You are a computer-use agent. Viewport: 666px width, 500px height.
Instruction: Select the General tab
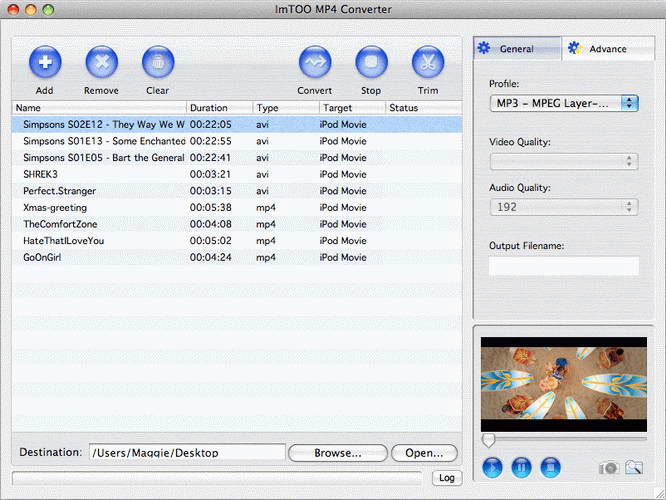coord(517,48)
